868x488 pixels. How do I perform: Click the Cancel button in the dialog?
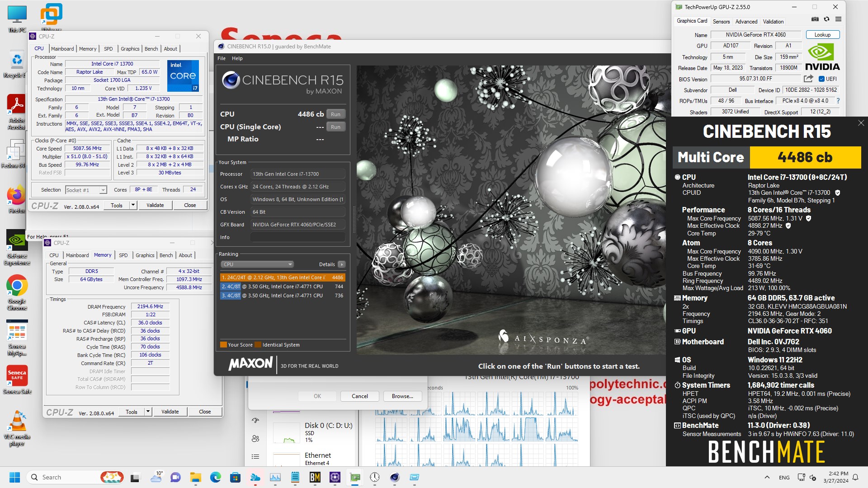(x=360, y=396)
